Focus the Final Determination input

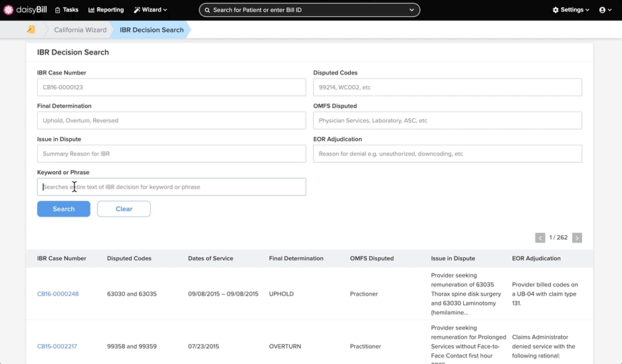171,120
